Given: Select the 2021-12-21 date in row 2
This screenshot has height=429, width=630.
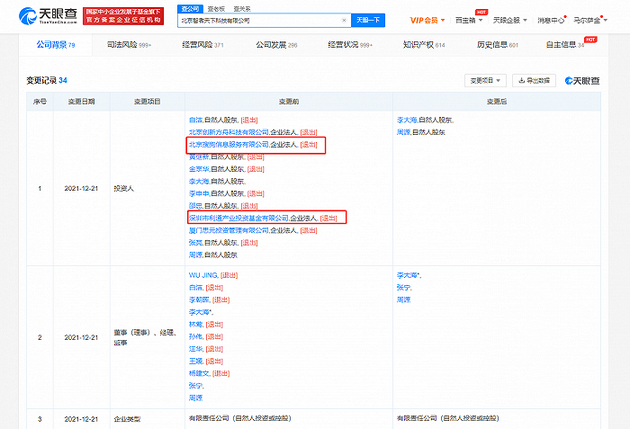Looking at the screenshot, I should click(81, 337).
